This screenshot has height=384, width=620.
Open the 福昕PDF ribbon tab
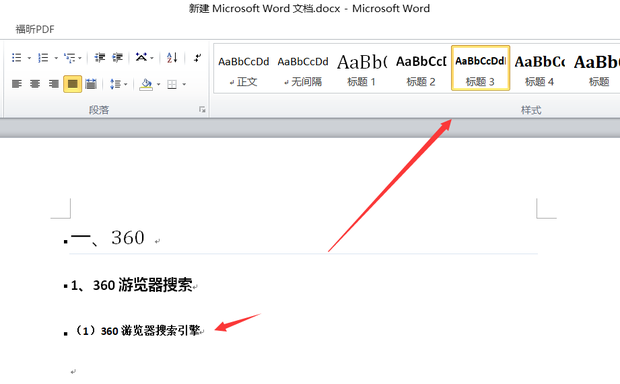[x=35, y=29]
